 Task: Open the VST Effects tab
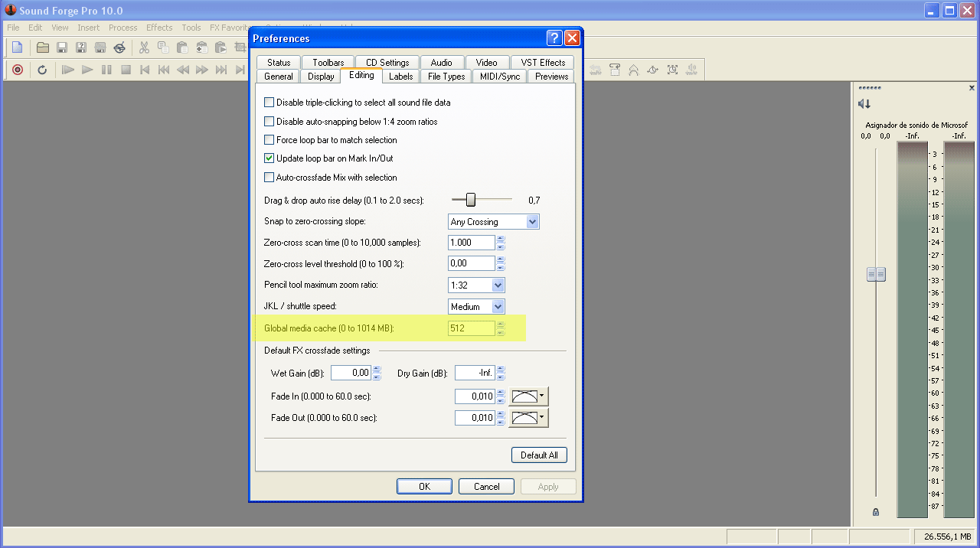543,63
